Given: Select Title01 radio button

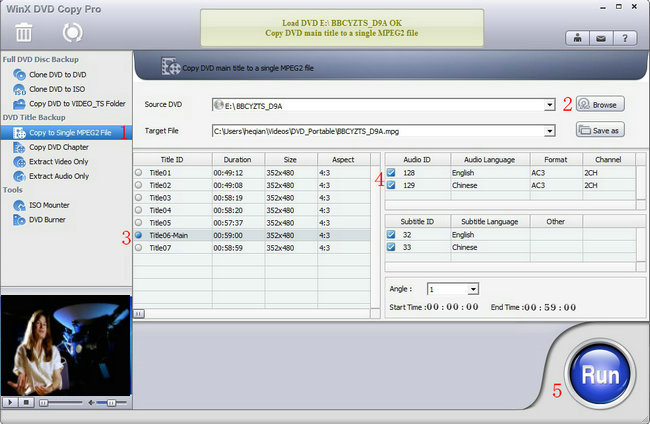Looking at the screenshot, I should 138,172.
